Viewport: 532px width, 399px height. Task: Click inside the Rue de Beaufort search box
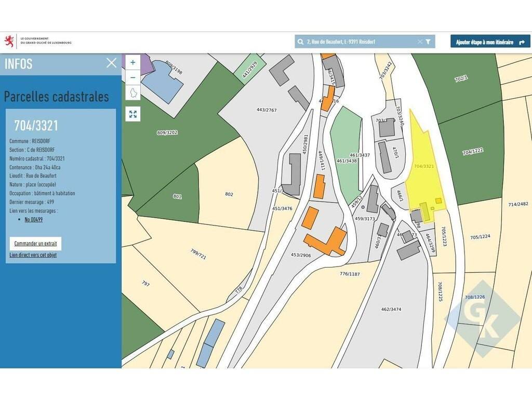(358, 42)
